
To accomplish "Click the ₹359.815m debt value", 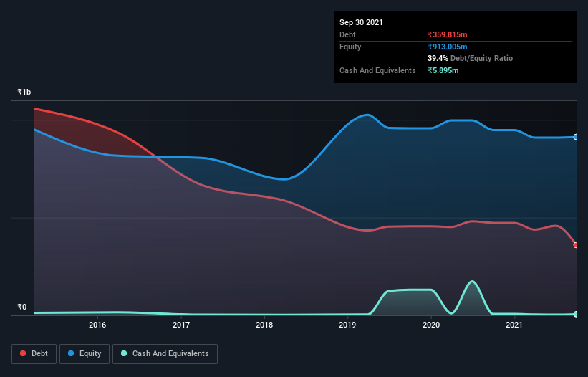I will (x=448, y=34).
